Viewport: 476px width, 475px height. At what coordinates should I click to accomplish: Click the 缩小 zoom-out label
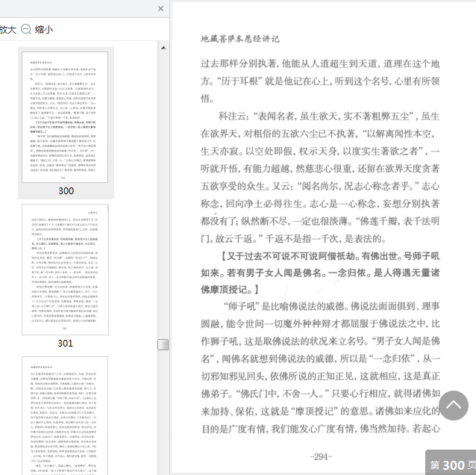tap(44, 29)
